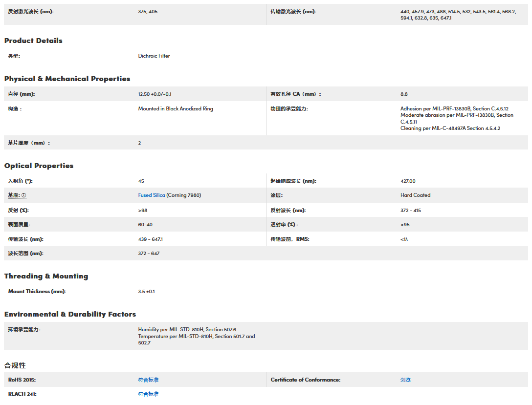Image resolution: width=532 pixels, height=405 pixels.
Task: Click the clear aperture value 8.8
Action: tap(404, 94)
